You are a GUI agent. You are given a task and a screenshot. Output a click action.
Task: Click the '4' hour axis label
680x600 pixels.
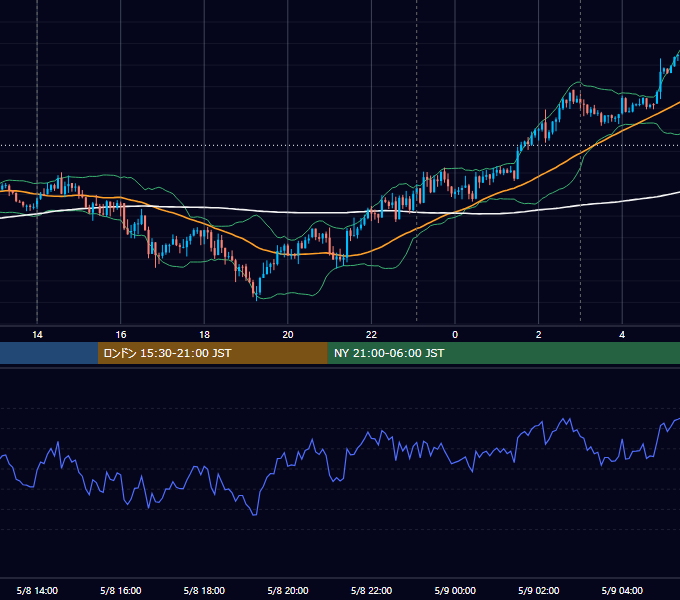pyautogui.click(x=622, y=335)
